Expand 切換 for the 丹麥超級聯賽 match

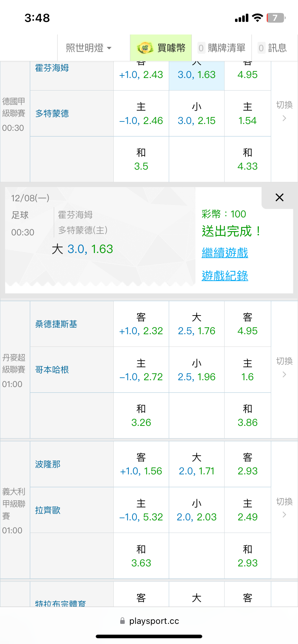coord(284,367)
